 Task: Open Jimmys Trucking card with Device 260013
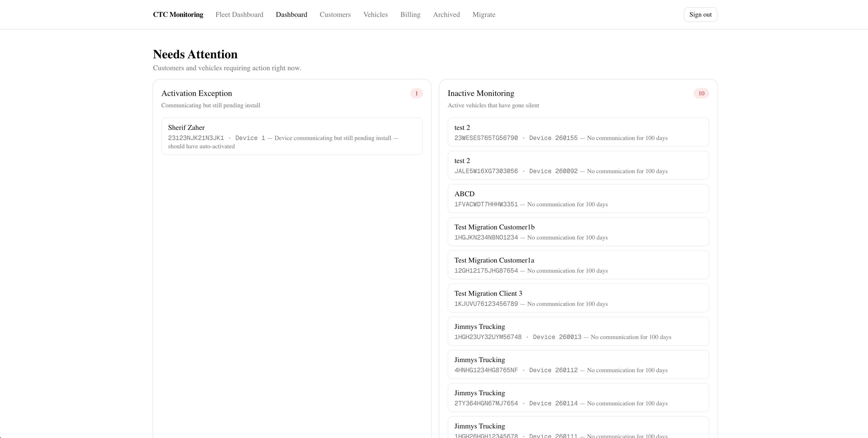578,331
